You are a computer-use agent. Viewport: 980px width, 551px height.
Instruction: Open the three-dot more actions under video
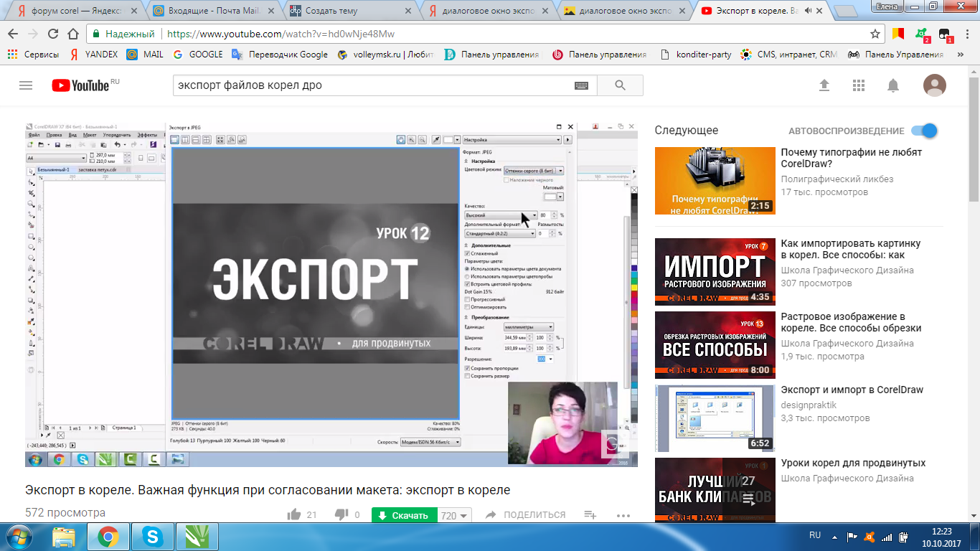point(623,515)
